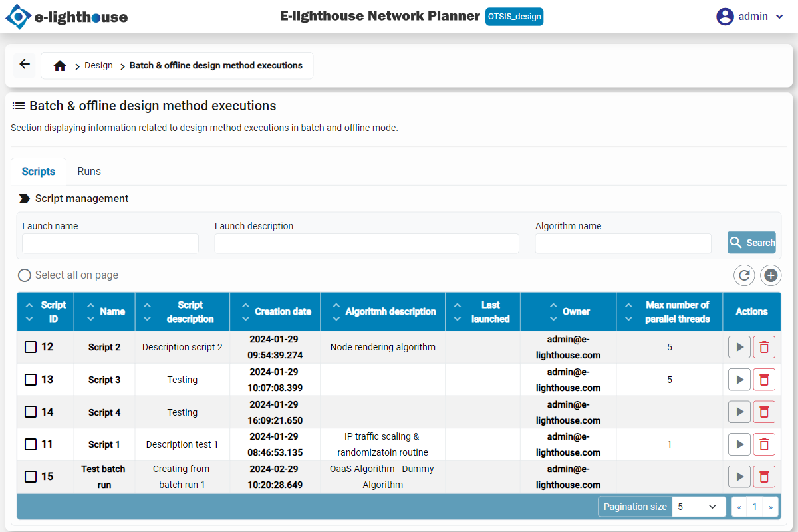798x532 pixels.
Task: Open the Pagination size dropdown
Action: click(x=698, y=507)
